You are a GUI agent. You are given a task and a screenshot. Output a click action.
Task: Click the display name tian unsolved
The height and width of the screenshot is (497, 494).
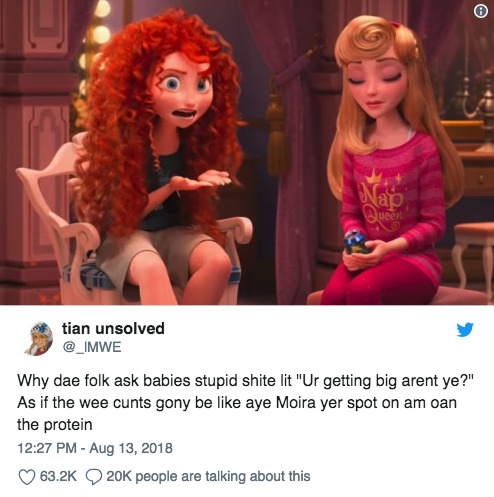click(x=113, y=328)
